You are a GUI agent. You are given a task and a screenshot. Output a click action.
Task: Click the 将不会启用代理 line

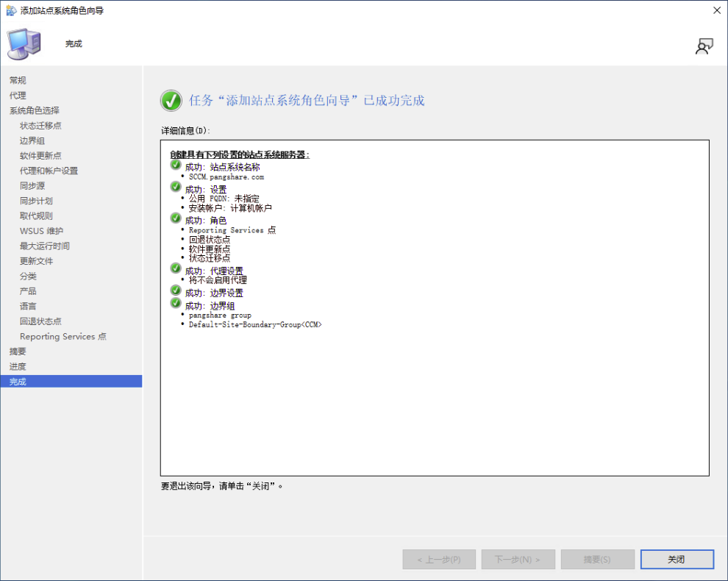tap(218, 280)
